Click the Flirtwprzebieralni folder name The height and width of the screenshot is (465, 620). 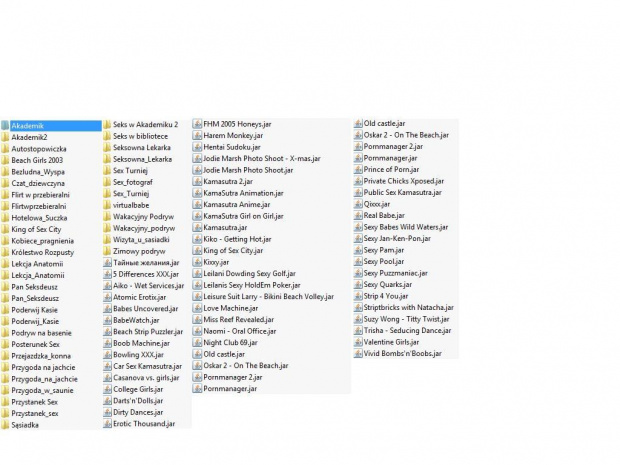[39, 206]
